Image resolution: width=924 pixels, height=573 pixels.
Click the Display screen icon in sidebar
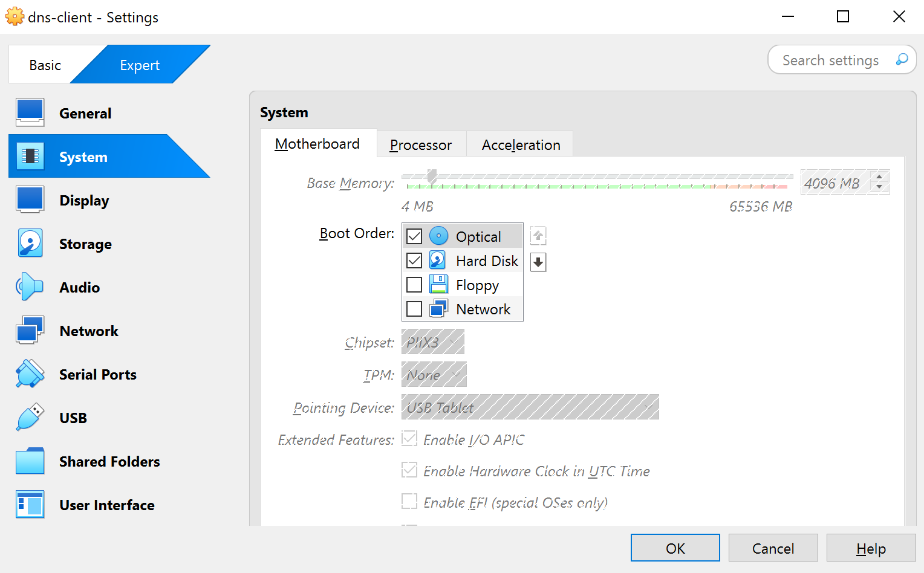pyautogui.click(x=30, y=200)
